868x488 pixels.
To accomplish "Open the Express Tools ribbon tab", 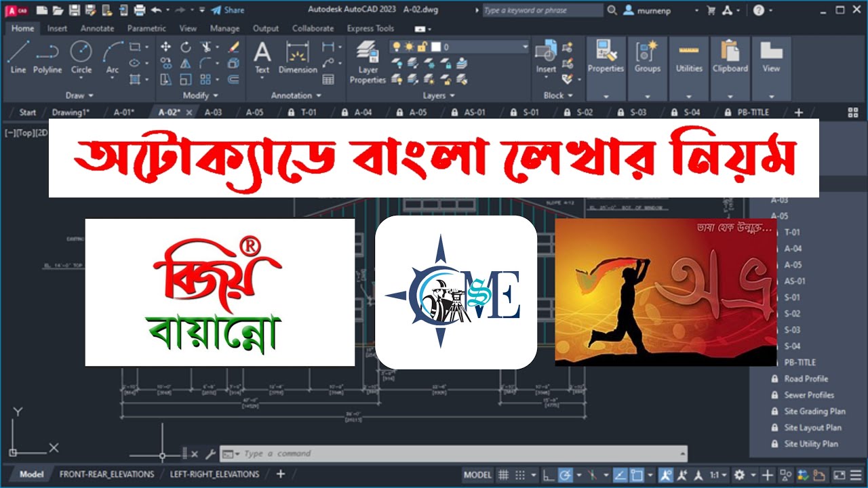I will tap(370, 28).
